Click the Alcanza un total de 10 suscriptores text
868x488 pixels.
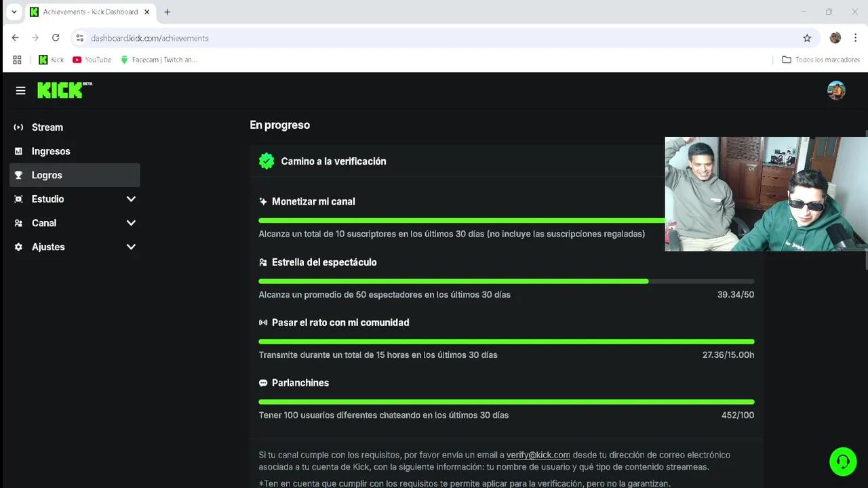[x=452, y=234]
